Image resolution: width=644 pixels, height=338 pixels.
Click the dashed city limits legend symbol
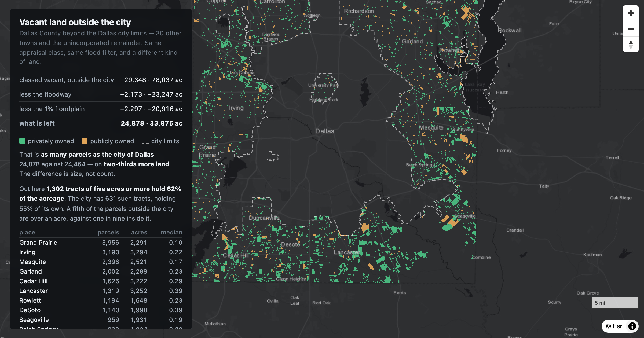(145, 143)
